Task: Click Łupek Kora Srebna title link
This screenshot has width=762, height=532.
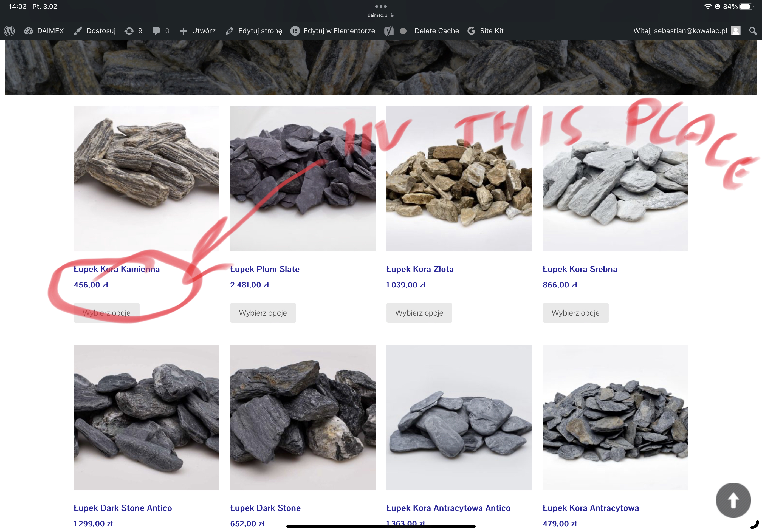Action: [x=580, y=269]
